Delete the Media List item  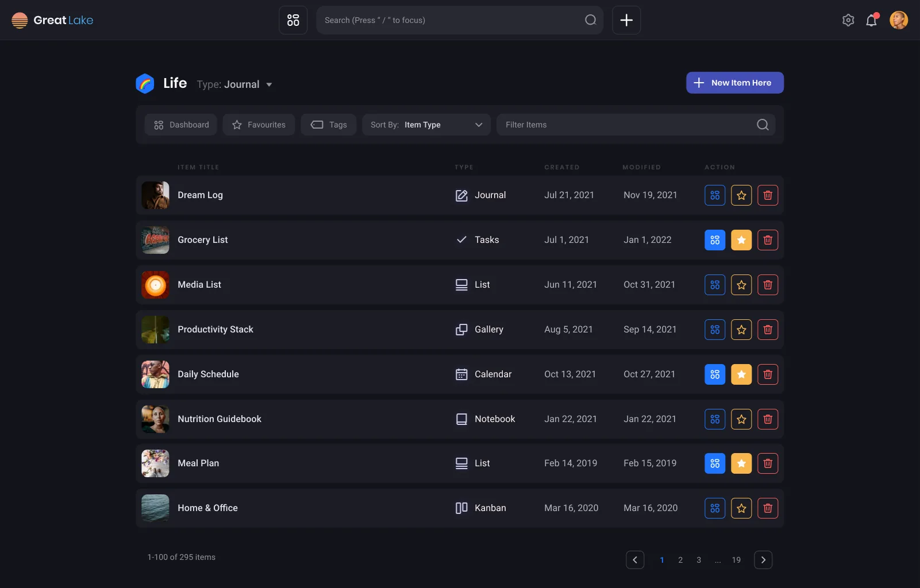coord(768,285)
